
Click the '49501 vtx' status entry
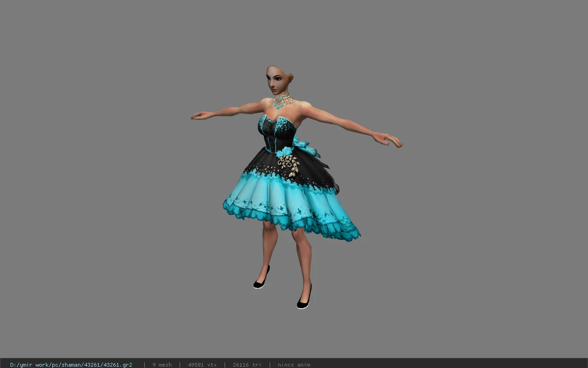click(x=202, y=365)
